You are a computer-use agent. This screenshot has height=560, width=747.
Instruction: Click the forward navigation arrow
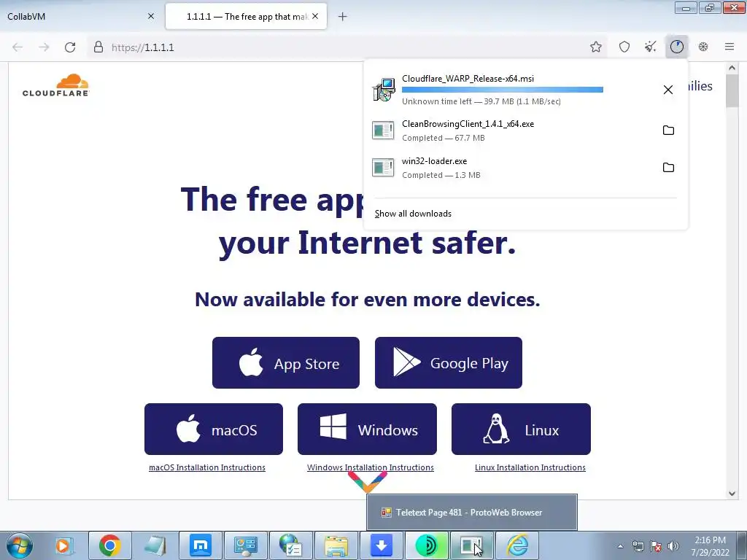(44, 47)
